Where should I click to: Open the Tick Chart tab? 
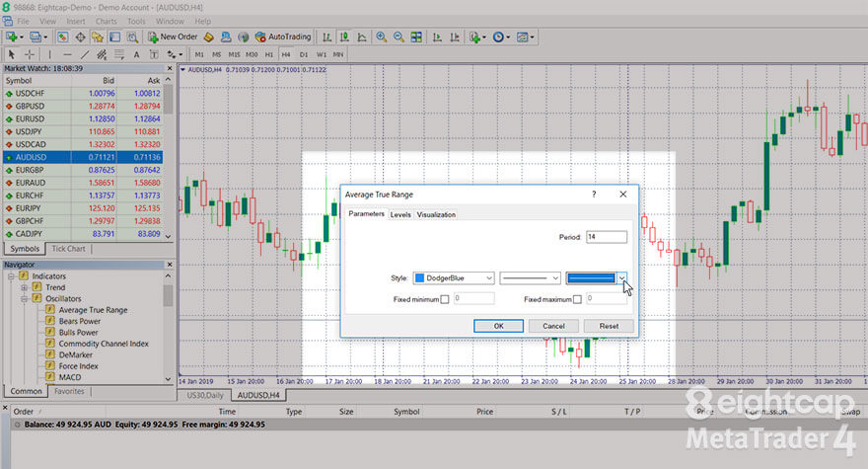tap(69, 249)
